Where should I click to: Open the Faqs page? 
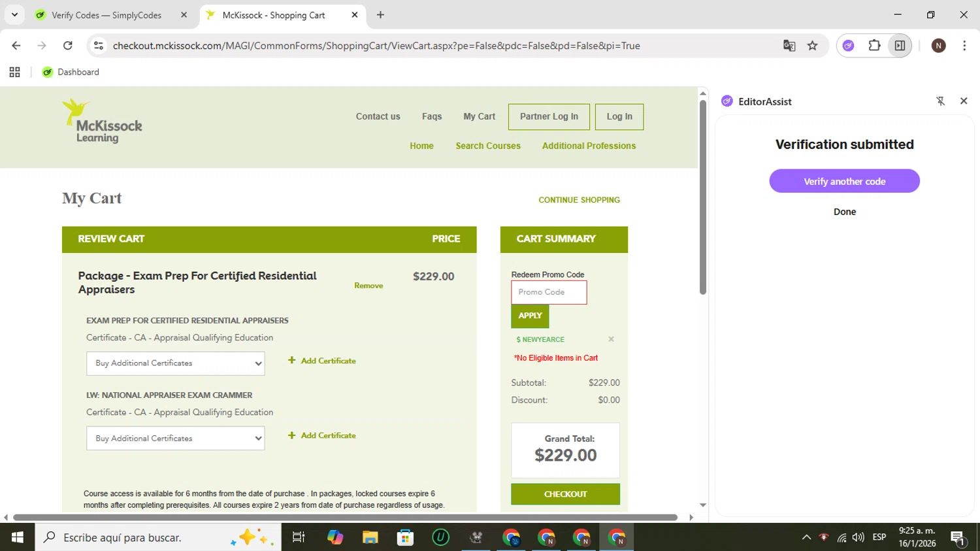[x=432, y=116]
